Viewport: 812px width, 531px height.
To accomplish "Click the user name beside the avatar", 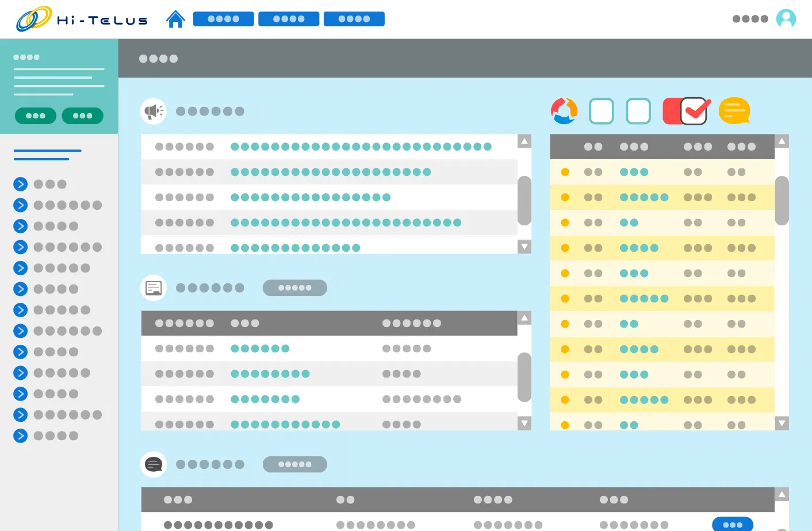I will pos(750,19).
